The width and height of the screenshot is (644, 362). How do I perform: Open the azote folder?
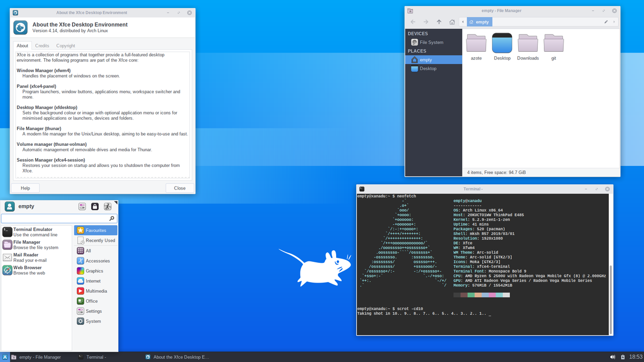coord(476,47)
